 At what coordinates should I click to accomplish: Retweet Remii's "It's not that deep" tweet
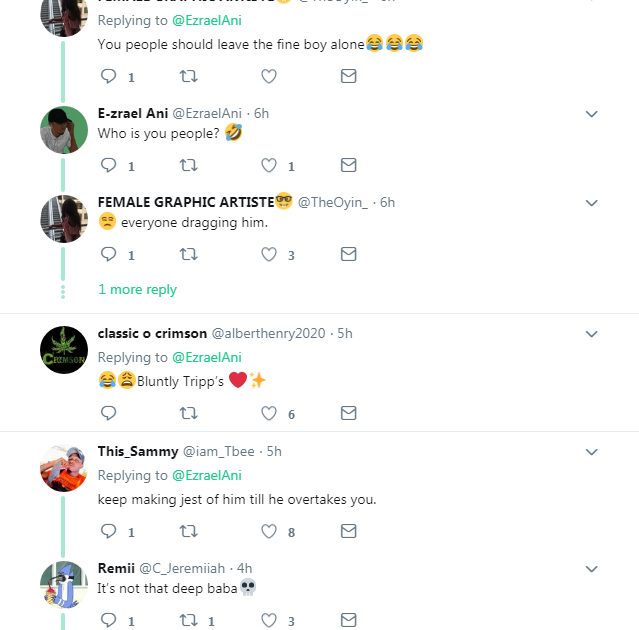coord(188,621)
